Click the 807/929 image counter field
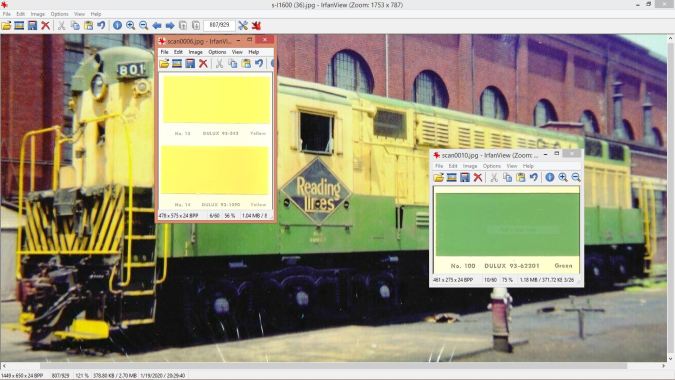The width and height of the screenshot is (675, 380). pyautogui.click(x=219, y=25)
